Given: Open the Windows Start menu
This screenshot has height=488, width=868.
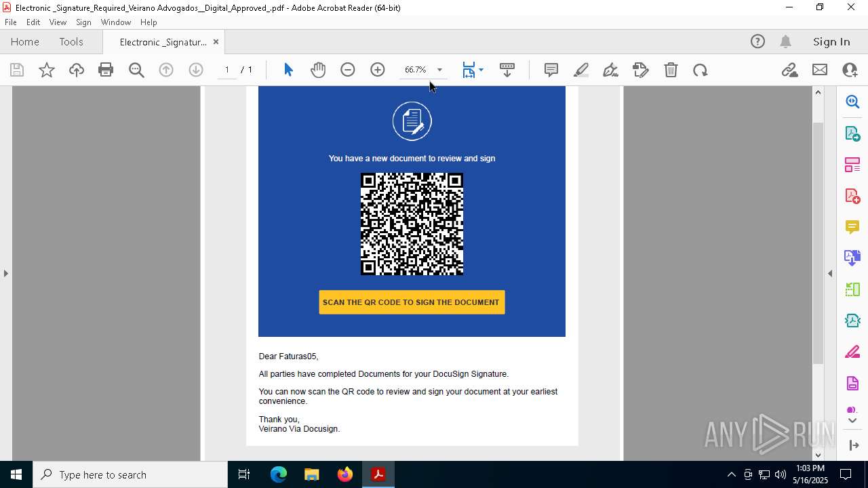Looking at the screenshot, I should [16, 474].
